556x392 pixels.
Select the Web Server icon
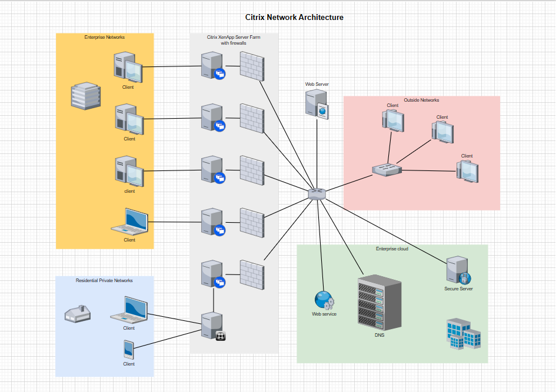316,105
